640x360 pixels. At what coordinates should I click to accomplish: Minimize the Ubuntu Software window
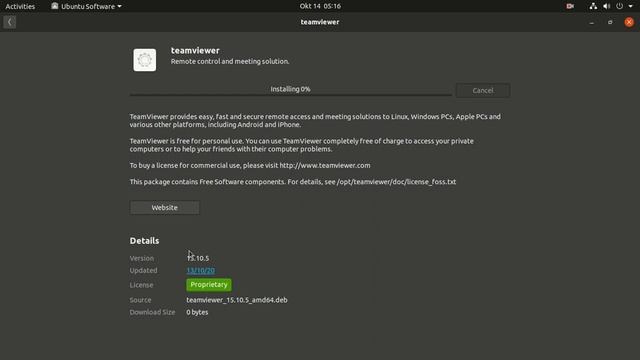(591, 22)
